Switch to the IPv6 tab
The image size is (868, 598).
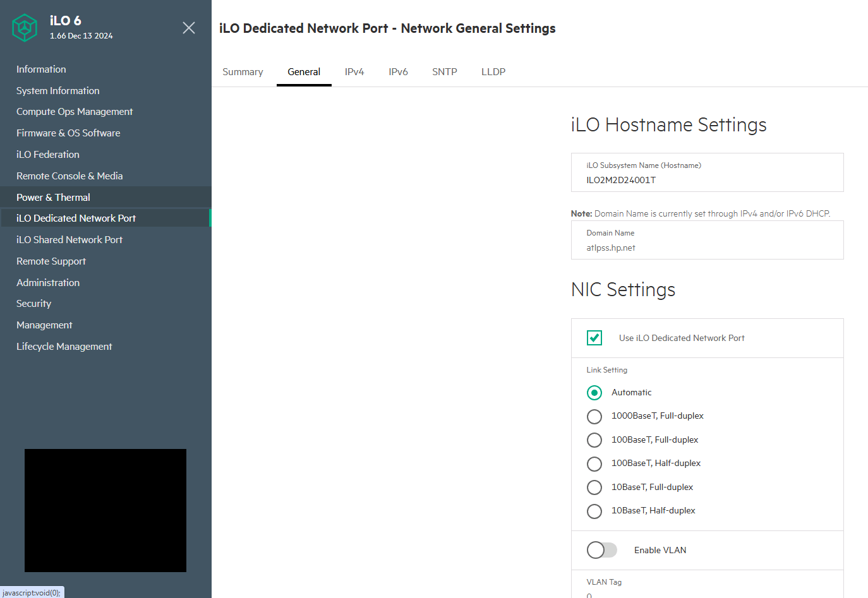coord(398,72)
